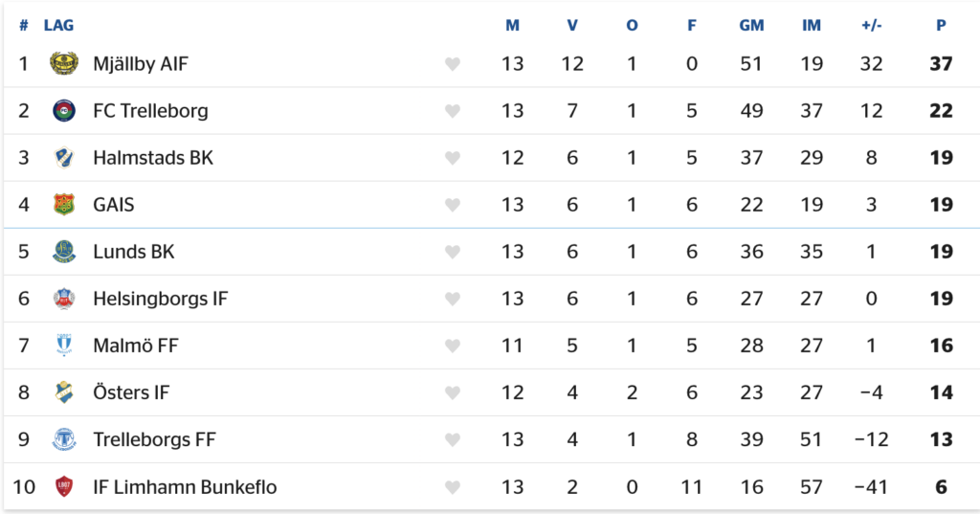Sort table by the P points column
The image size is (980, 514).
[x=941, y=26]
